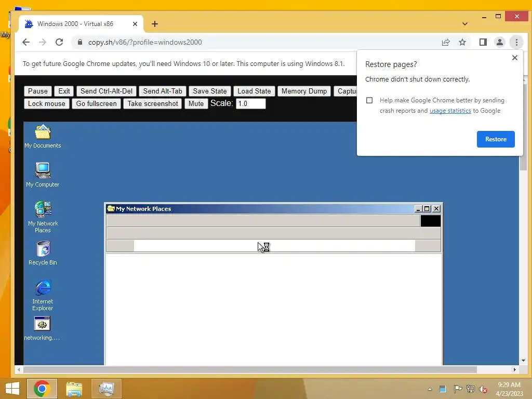Open the Chrome profile icon
Viewport: 532px width, 399px height.
click(499, 42)
